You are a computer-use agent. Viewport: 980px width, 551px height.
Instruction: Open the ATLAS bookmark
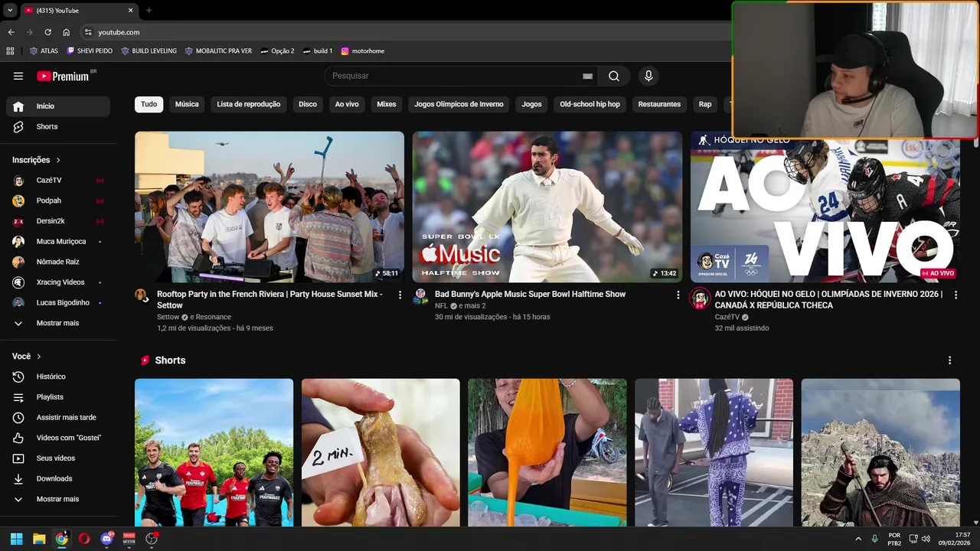44,51
